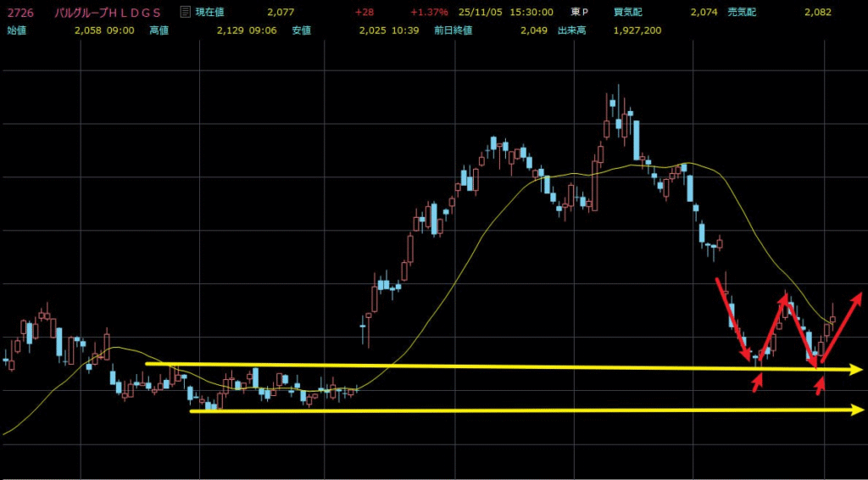Click the arrowhead of upper yellow support line

tap(857, 370)
